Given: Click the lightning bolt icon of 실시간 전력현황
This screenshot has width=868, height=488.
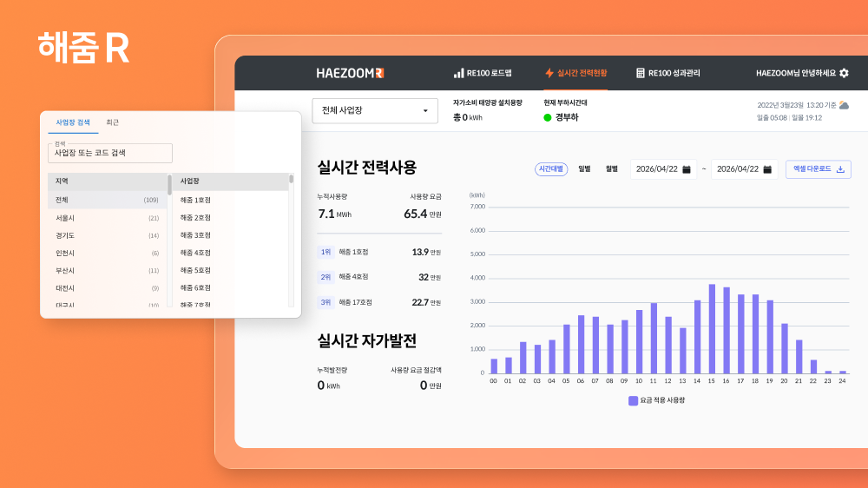Looking at the screenshot, I should click(549, 73).
